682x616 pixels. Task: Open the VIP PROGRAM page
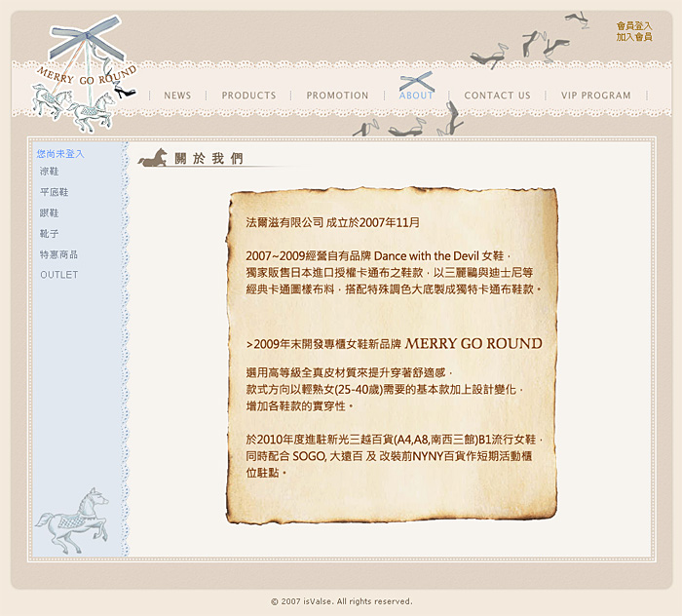click(595, 96)
